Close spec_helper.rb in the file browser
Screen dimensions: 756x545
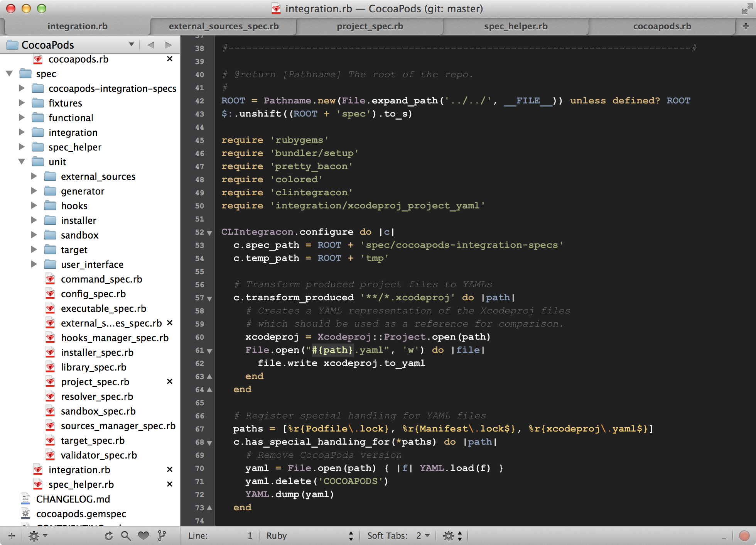pos(169,484)
